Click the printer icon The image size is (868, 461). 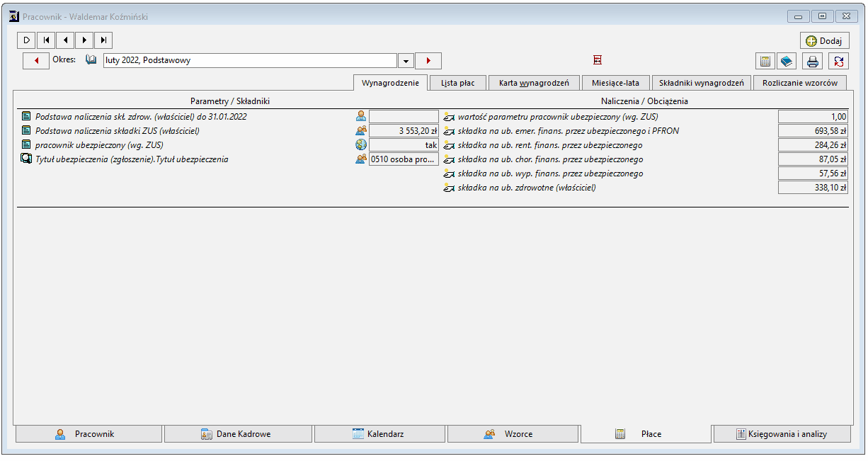(x=813, y=61)
